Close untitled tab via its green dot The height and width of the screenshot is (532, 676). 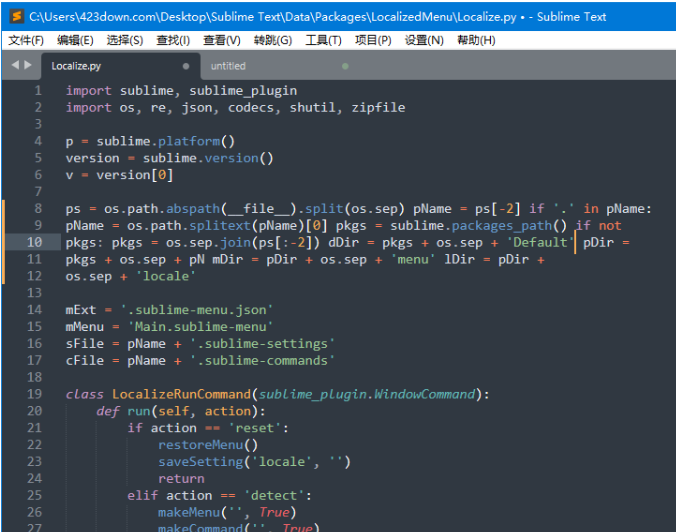[x=345, y=66]
